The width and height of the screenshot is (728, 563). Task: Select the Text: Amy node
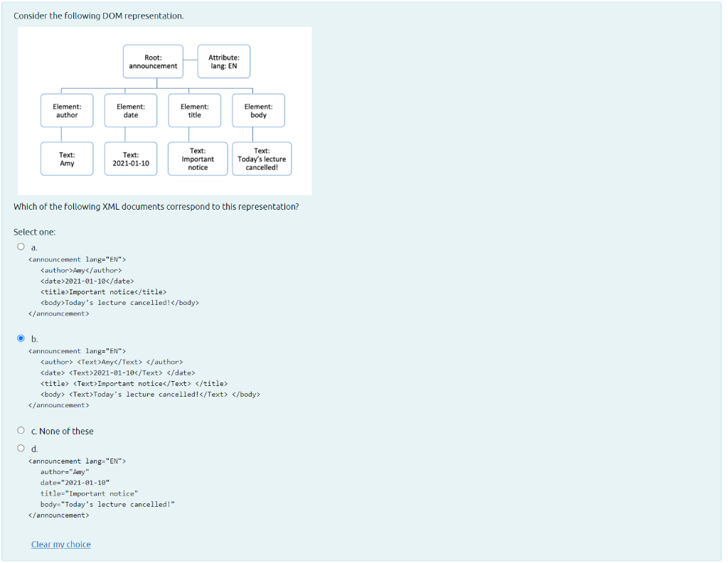click(x=66, y=158)
